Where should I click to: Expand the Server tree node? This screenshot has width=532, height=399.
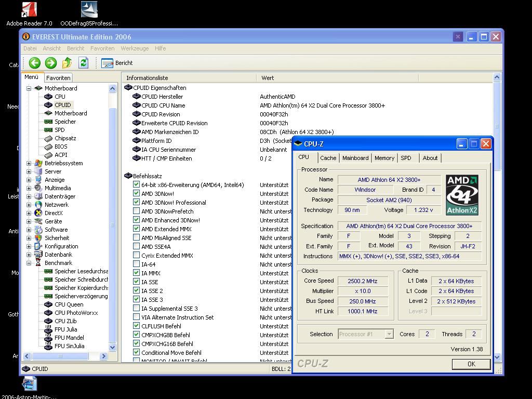pyautogui.click(x=29, y=171)
